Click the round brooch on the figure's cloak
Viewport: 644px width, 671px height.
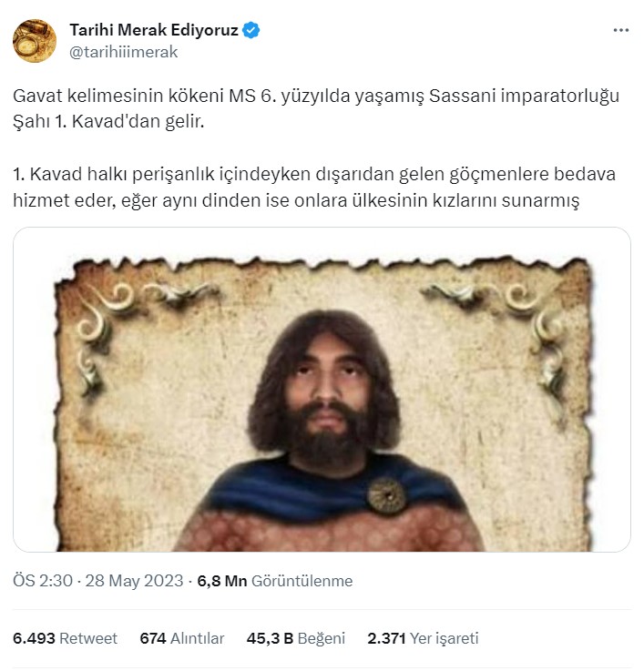(x=387, y=493)
